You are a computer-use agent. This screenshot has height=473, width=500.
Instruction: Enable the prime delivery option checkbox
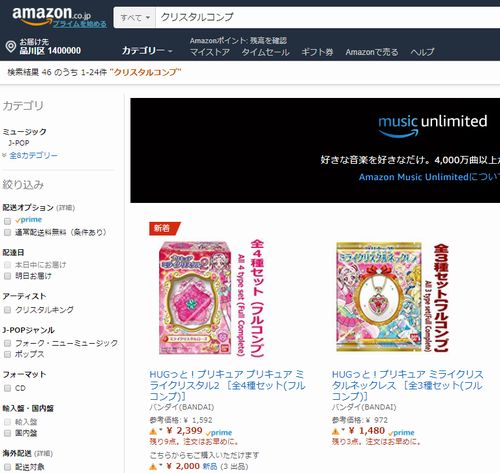7,221
